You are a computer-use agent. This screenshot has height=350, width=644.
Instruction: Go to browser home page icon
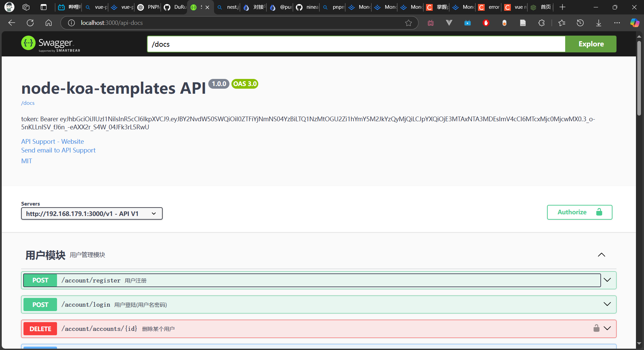[49, 23]
